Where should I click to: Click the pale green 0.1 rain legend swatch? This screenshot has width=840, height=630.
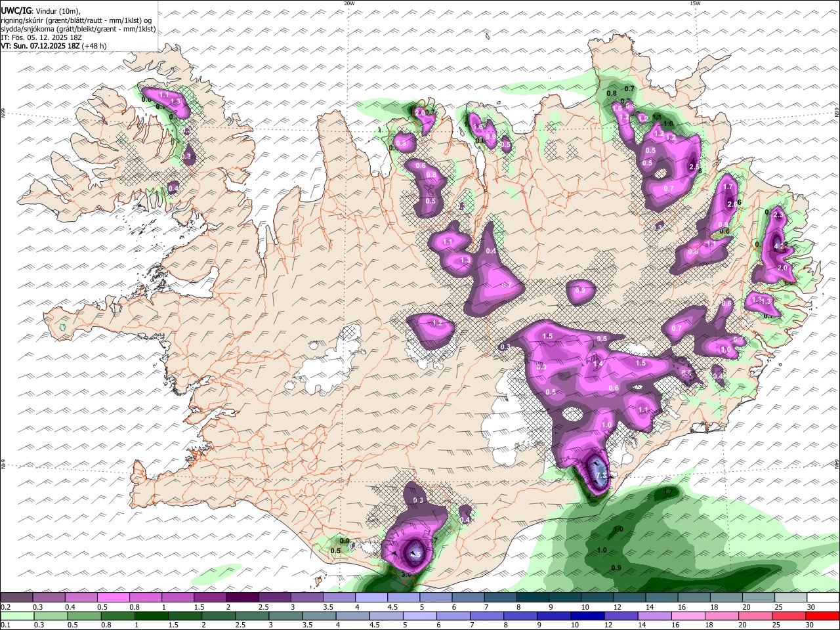(17, 616)
